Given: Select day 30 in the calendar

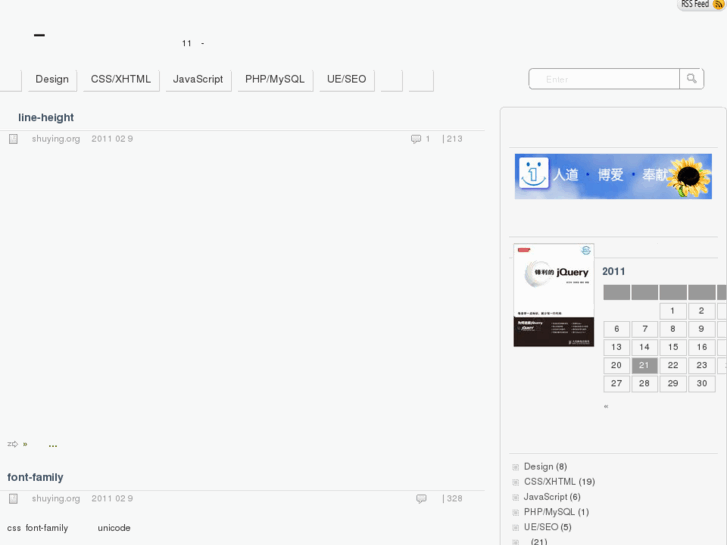Looking at the screenshot, I should tap(701, 384).
